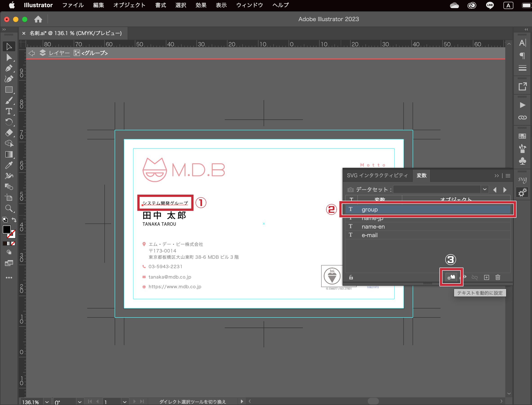This screenshot has width=532, height=405.
Task: Click the <グループ> breadcrumb
Action: pos(94,53)
